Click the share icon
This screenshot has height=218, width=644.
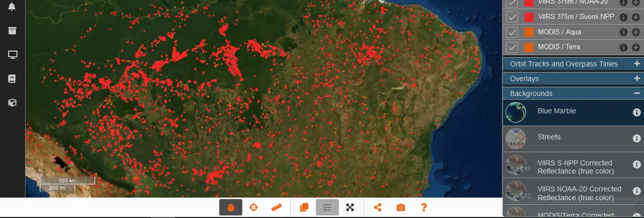click(378, 208)
